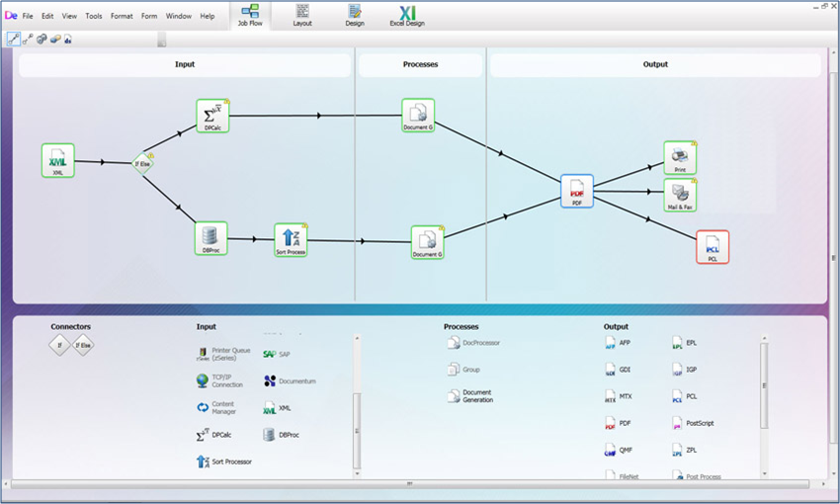Select the PDF node on the canvas
The image size is (840, 504).
click(577, 191)
